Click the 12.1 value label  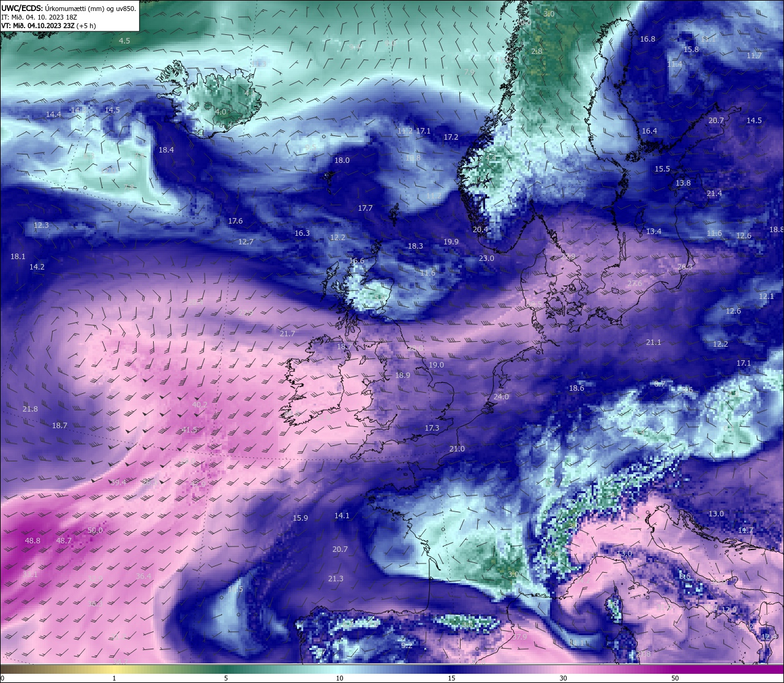[766, 296]
